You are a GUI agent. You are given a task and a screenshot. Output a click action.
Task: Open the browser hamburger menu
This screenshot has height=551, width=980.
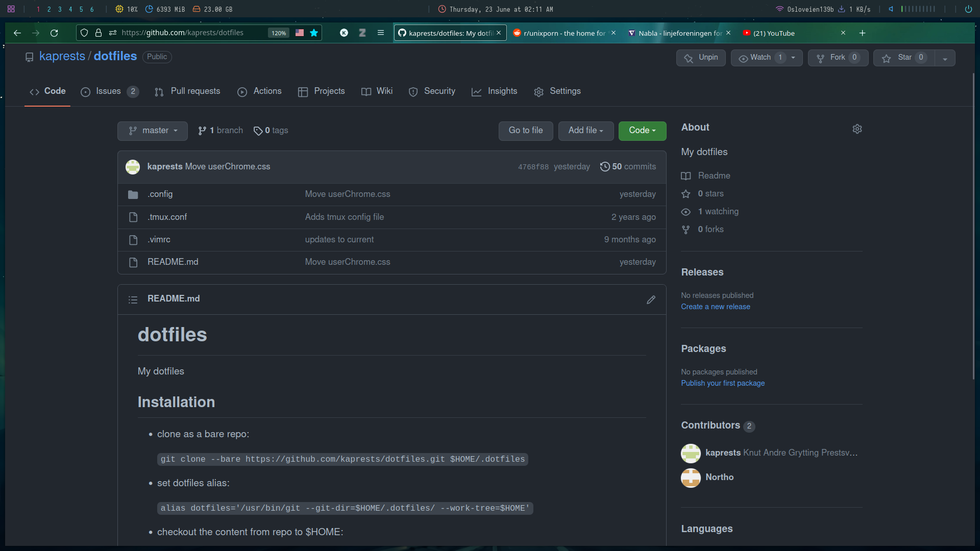381,33
